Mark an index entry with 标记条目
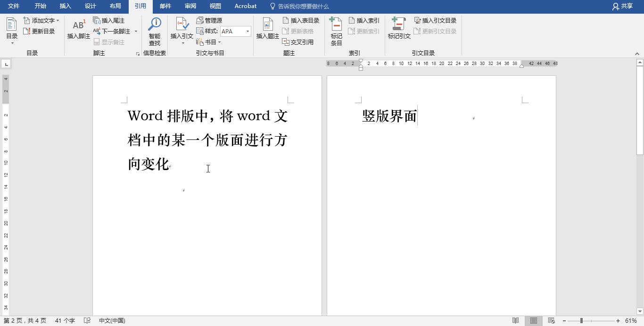This screenshot has height=326, width=644. pos(336,29)
